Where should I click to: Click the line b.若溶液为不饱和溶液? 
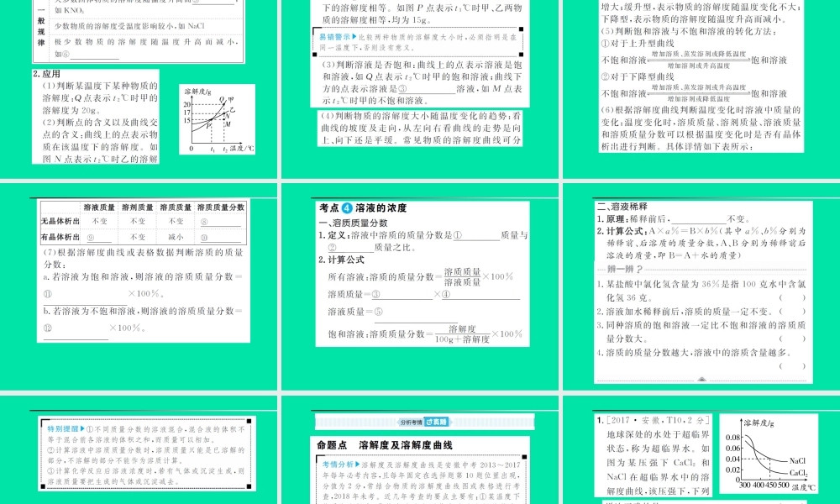pos(143,311)
